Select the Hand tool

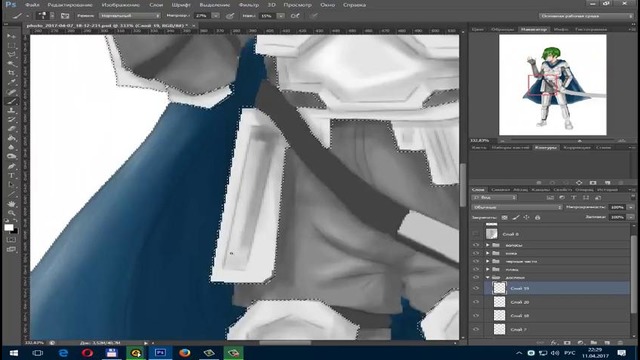pyautogui.click(x=11, y=204)
